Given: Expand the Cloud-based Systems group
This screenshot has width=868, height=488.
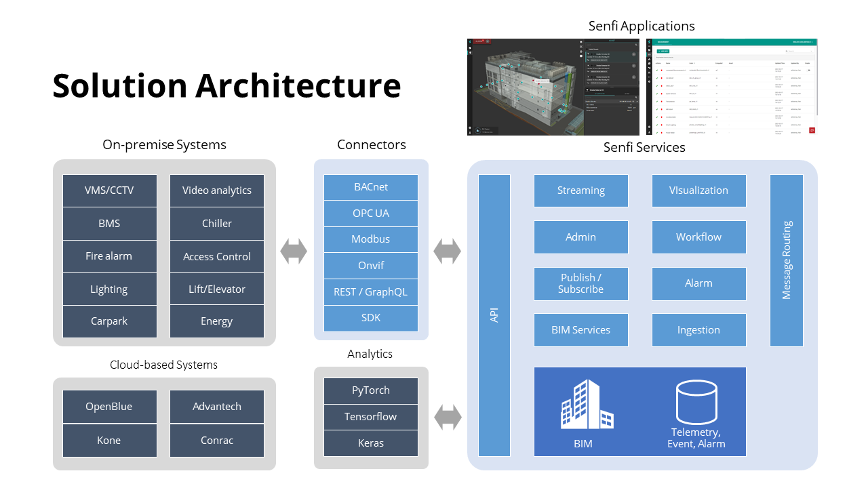Looking at the screenshot, I should point(163,365).
